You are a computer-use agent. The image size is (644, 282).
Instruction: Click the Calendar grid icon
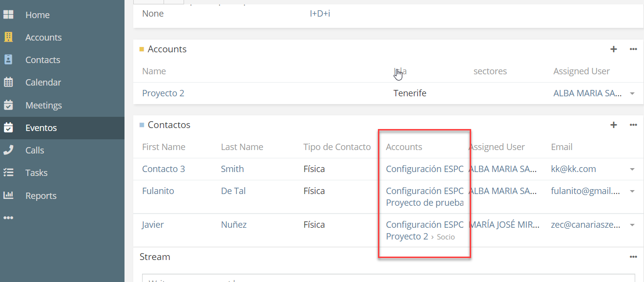tap(8, 82)
